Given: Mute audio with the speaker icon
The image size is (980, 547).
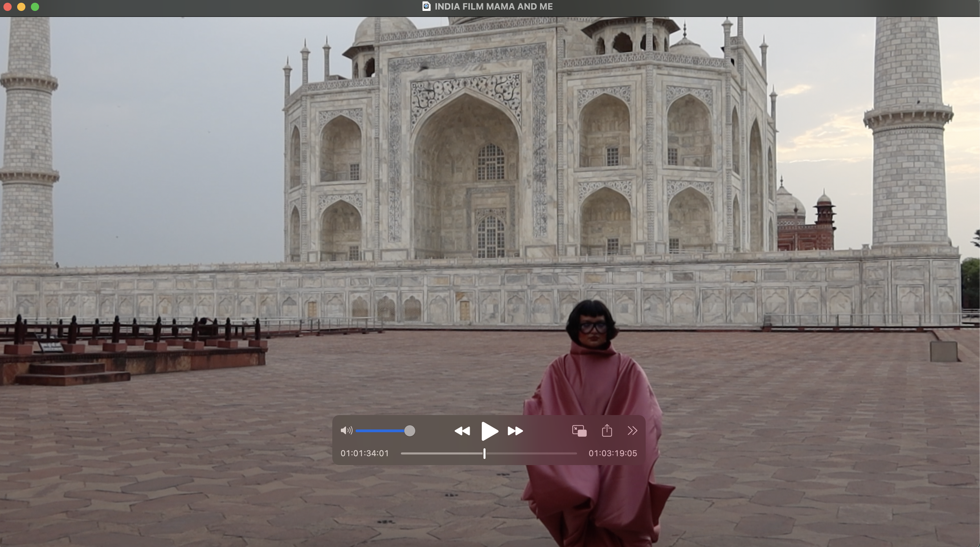Looking at the screenshot, I should (x=346, y=431).
